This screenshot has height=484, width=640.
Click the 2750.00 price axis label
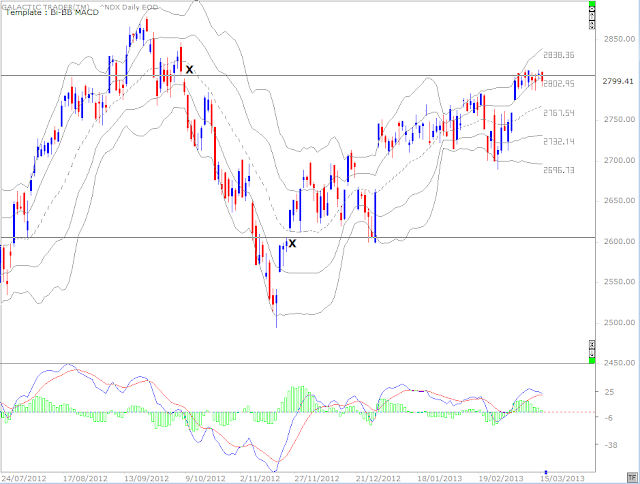pos(619,120)
